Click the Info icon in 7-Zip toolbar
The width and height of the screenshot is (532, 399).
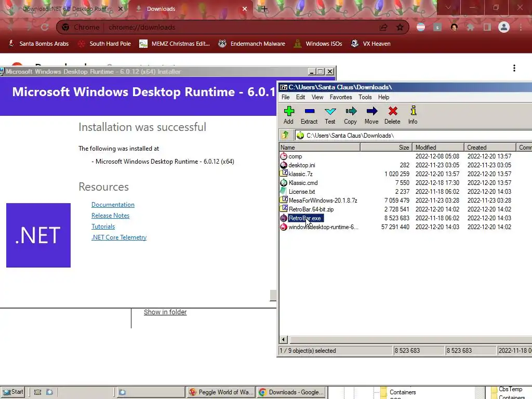(x=413, y=111)
